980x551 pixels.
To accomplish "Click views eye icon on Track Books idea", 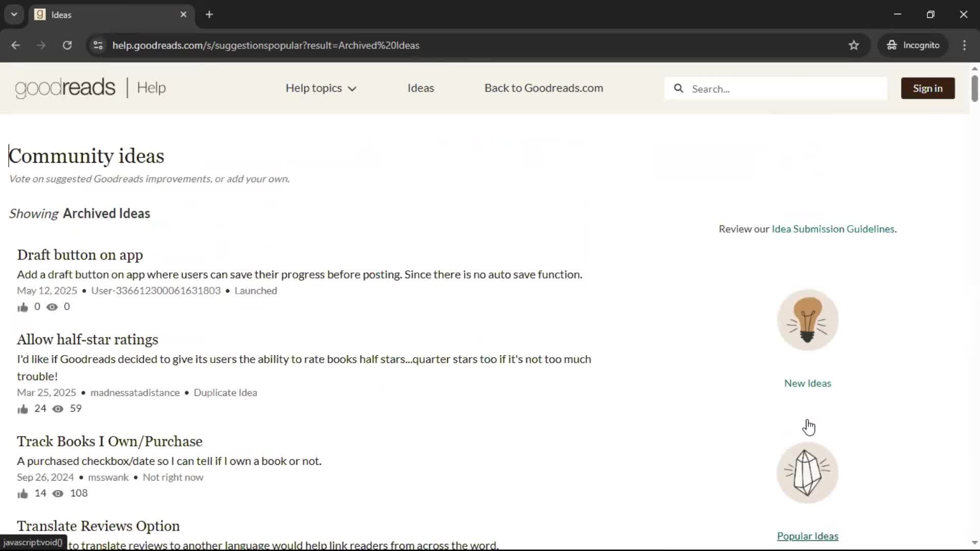I will tap(58, 494).
